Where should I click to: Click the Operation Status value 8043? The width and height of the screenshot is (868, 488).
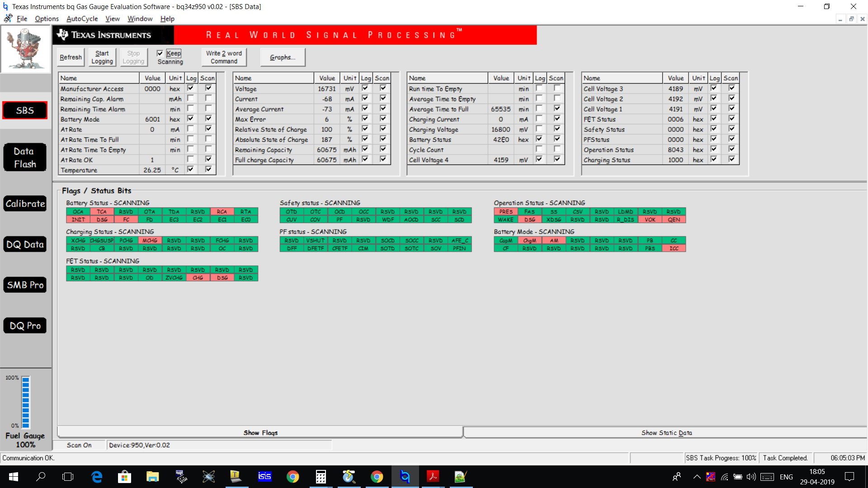[675, 150]
